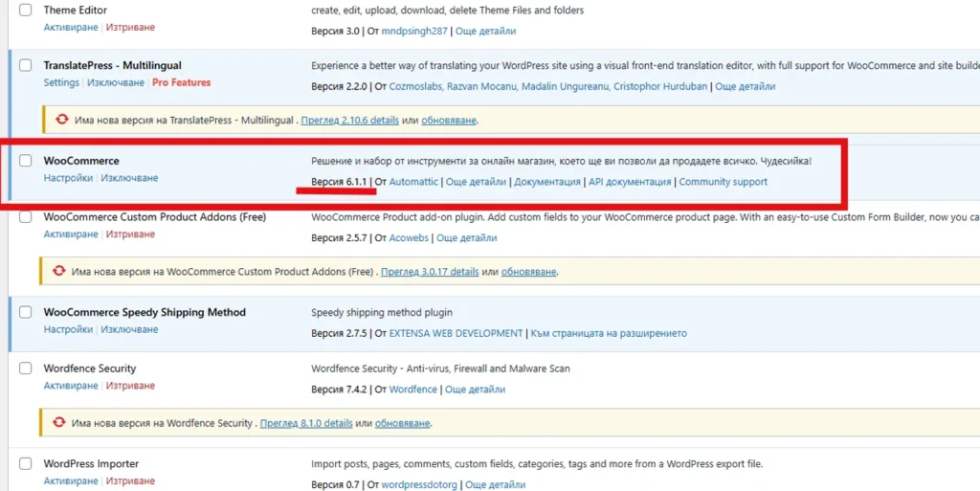Click the Speedy shipping method plugin description
The height and width of the screenshot is (491, 980).
click(382, 312)
